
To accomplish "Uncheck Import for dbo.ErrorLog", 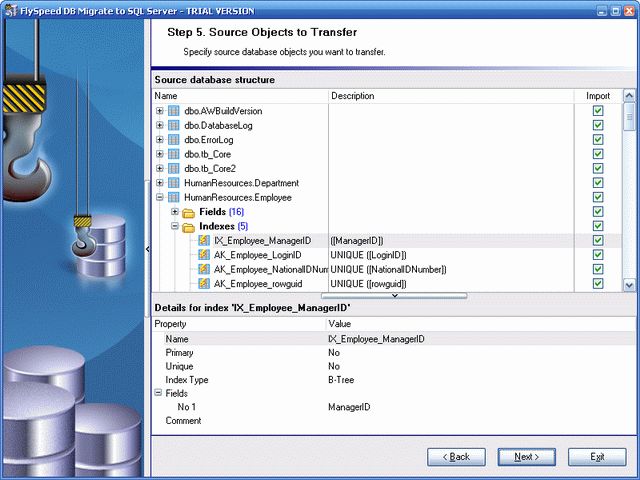I will click(598, 140).
